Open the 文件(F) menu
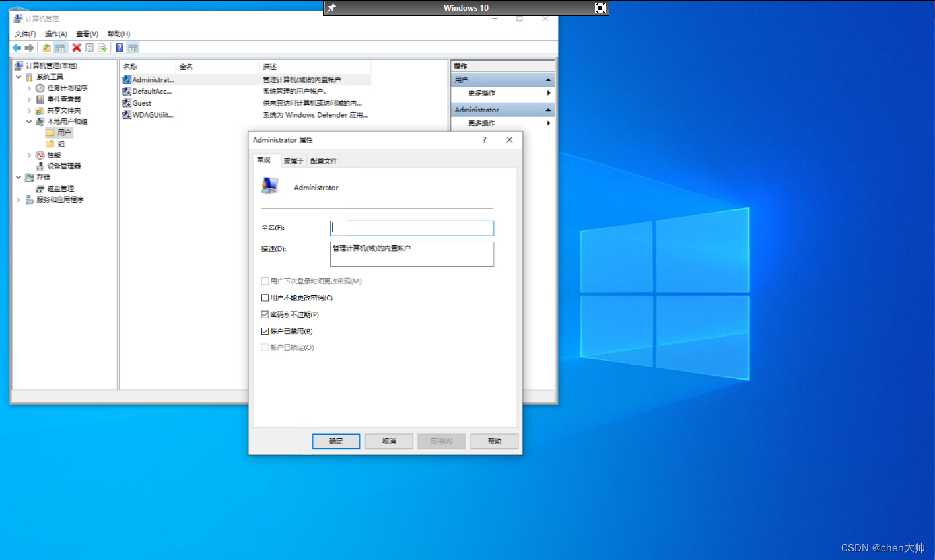The width and height of the screenshot is (935, 560). pos(25,34)
